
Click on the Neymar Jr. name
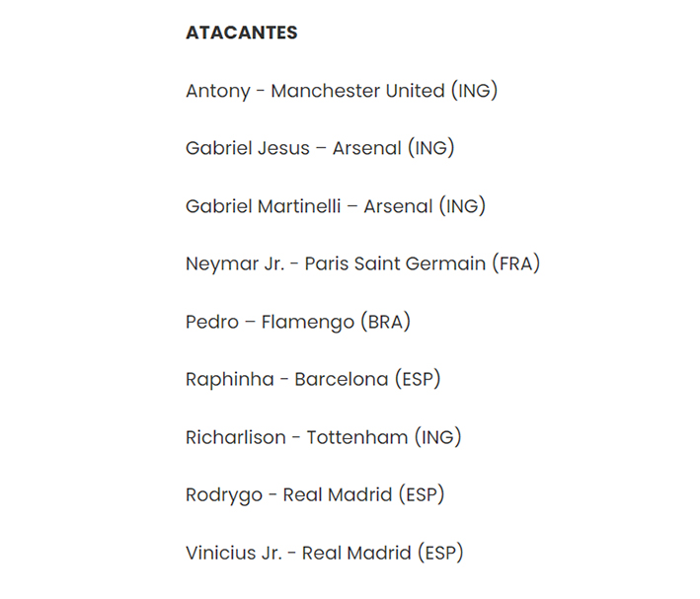[236, 263]
